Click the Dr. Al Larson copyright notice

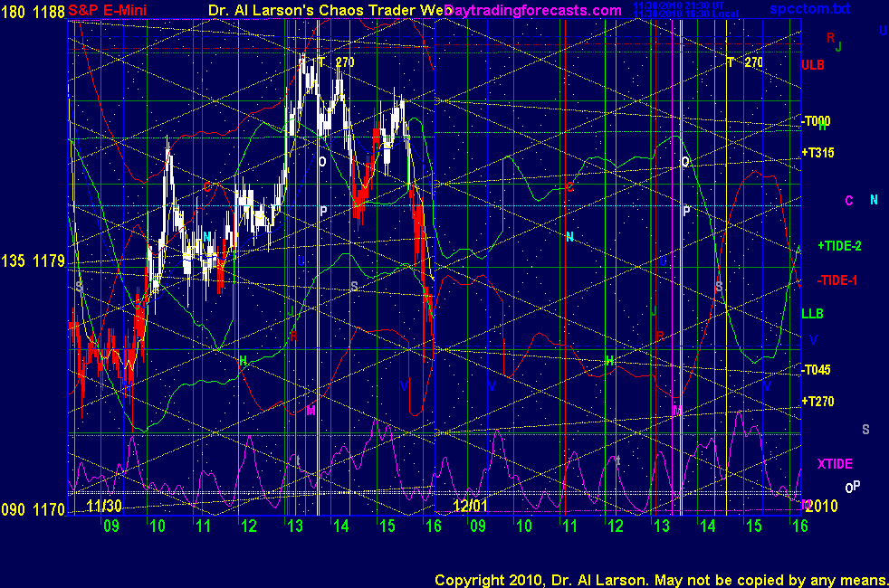661,579
